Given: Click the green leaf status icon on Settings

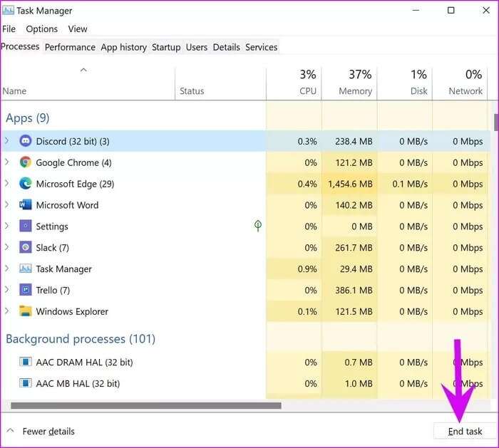Looking at the screenshot, I should click(x=258, y=226).
